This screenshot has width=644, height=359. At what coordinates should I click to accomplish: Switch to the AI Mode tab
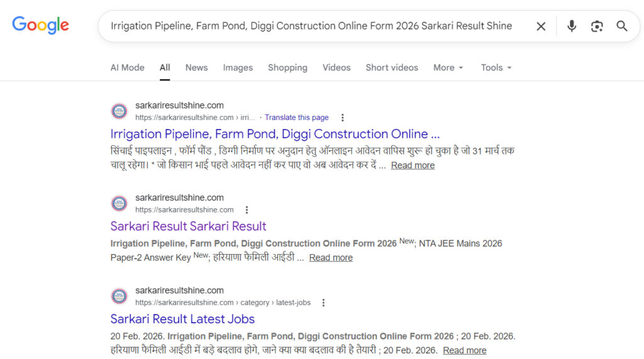[x=127, y=68]
